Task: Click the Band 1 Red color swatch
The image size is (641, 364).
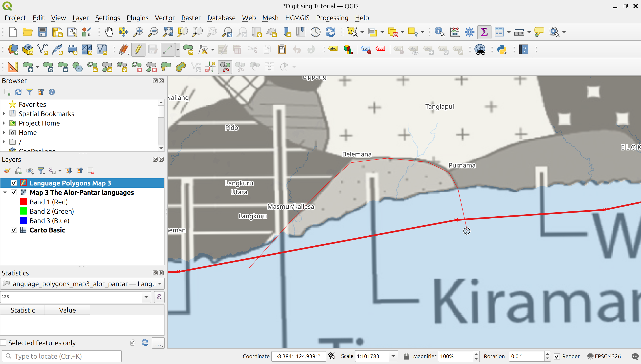Action: pos(23,202)
